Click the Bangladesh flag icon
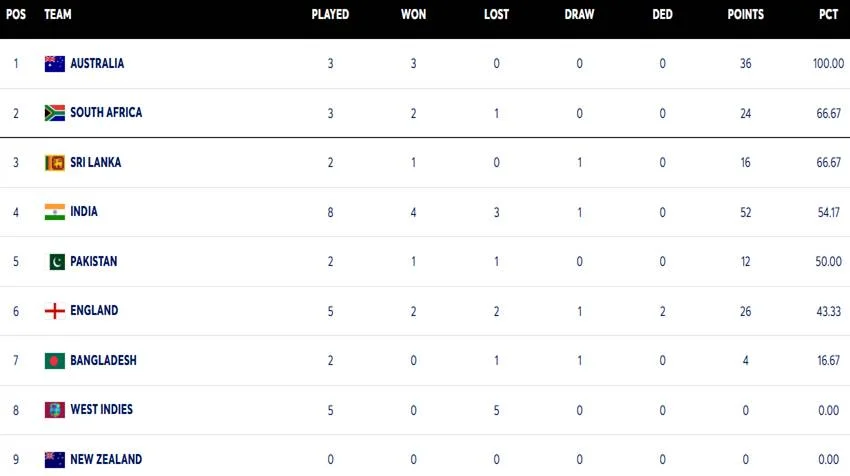 pos(55,361)
